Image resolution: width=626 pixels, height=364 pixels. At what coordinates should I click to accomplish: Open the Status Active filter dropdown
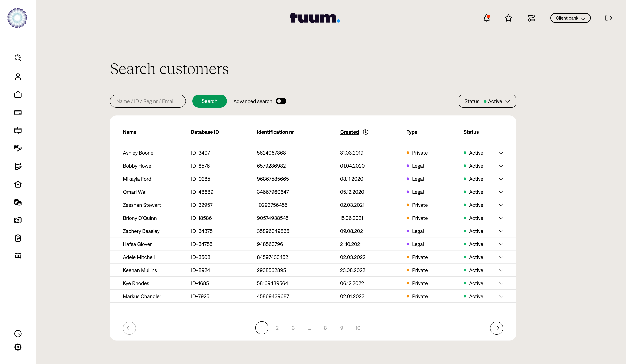[x=487, y=101]
